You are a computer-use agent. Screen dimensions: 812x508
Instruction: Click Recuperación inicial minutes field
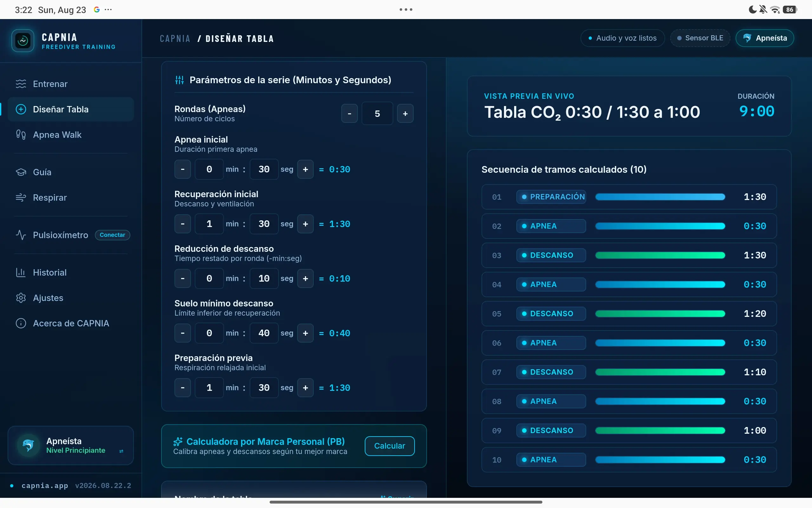click(x=209, y=224)
